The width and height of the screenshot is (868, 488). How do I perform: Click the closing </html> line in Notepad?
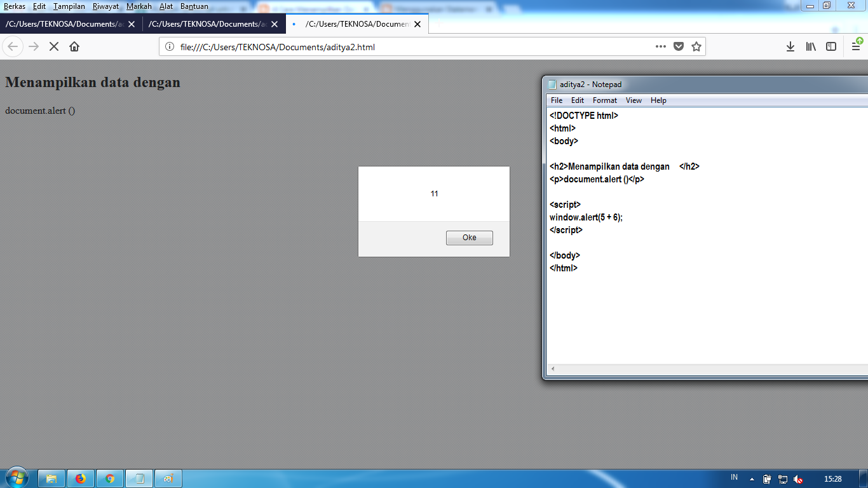[564, 268]
